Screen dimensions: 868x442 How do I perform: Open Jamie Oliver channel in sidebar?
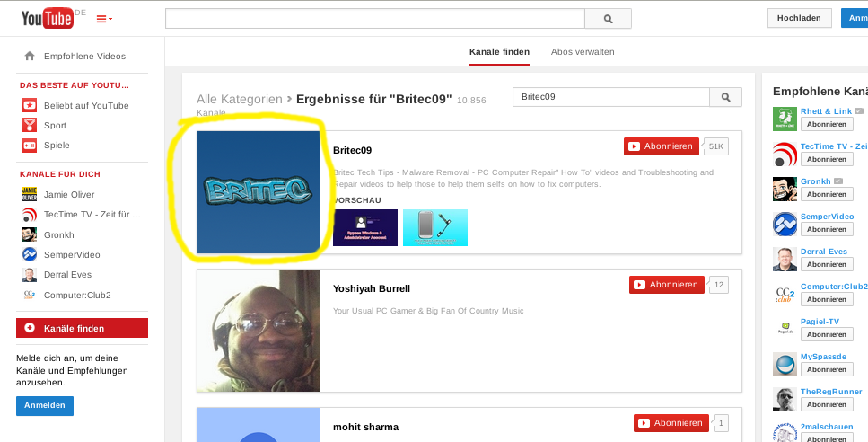69,194
